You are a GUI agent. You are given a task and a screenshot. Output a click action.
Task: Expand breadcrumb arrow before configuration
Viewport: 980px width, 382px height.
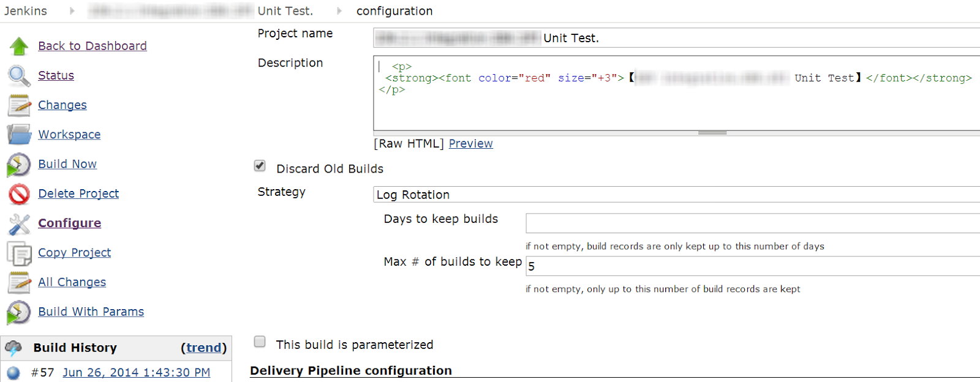pyautogui.click(x=339, y=11)
